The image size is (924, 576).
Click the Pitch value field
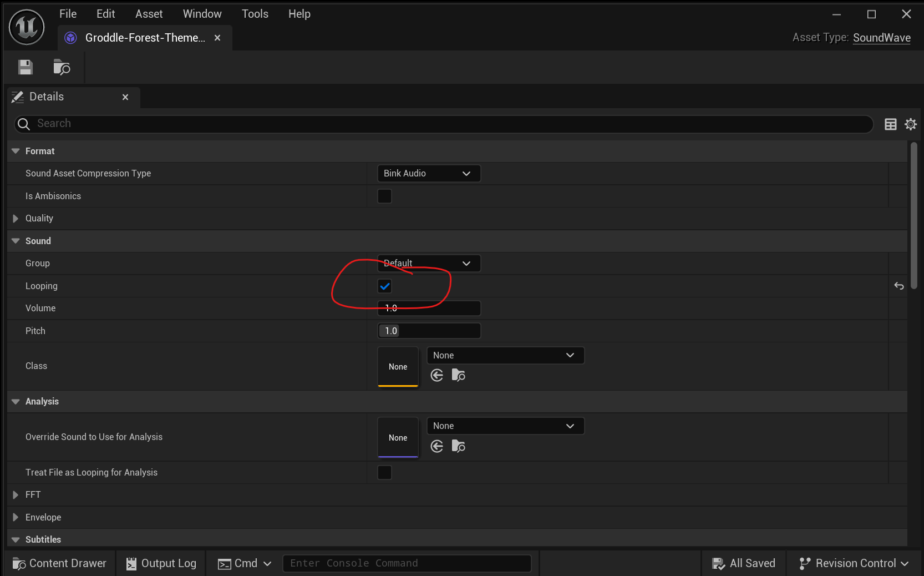429,331
